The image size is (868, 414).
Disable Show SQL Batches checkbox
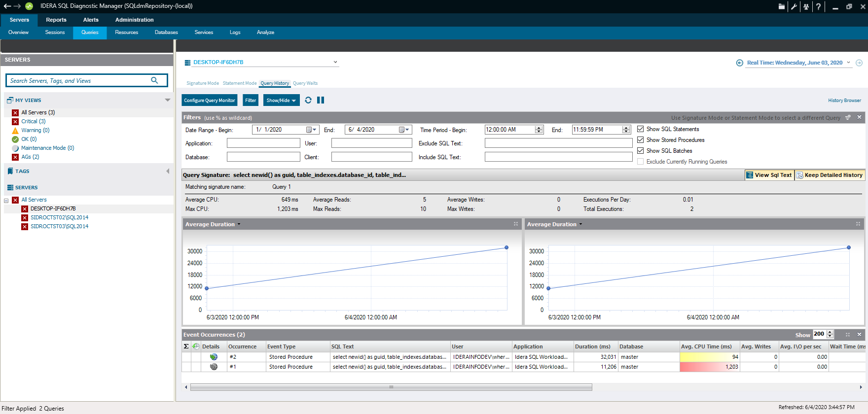[640, 151]
